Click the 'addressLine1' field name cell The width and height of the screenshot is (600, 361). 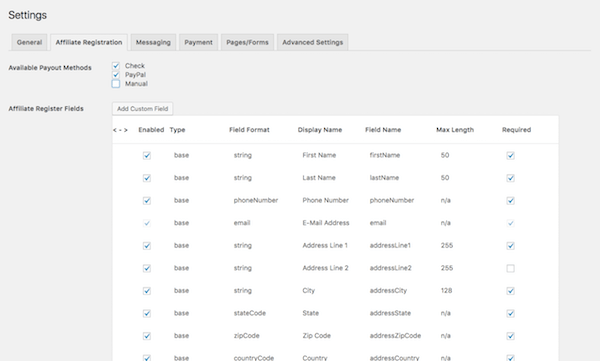coord(390,245)
